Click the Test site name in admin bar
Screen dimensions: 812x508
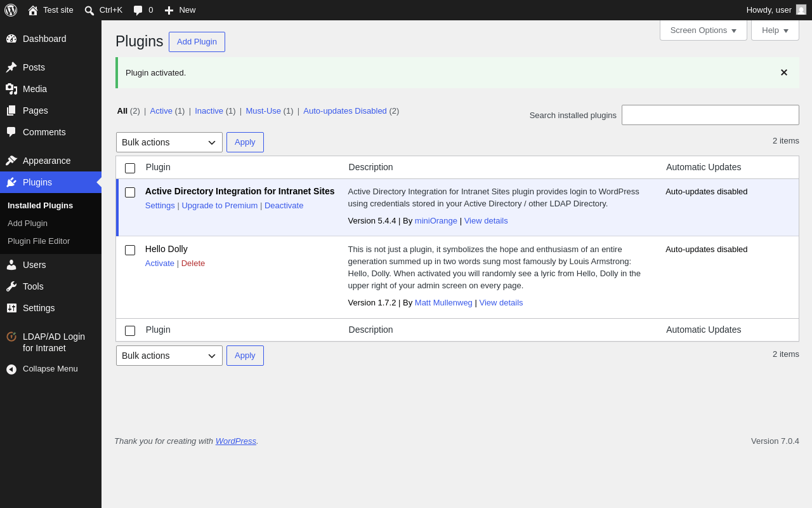coord(58,10)
